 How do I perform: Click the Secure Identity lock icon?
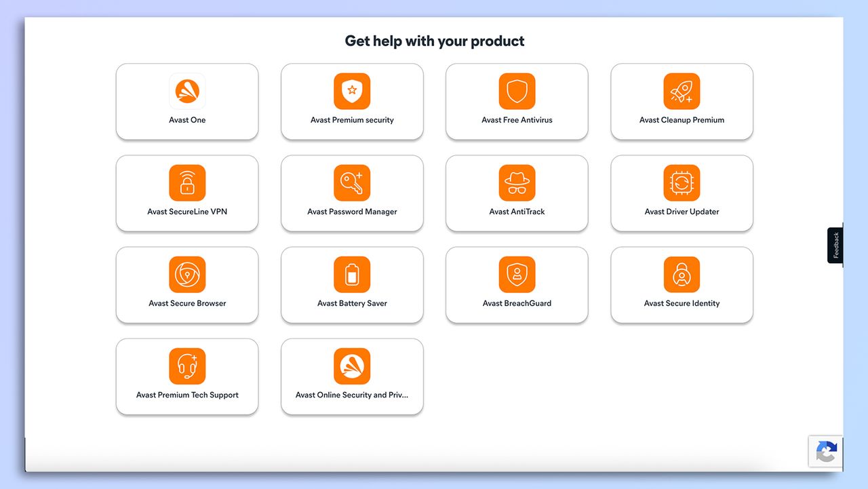pos(682,274)
